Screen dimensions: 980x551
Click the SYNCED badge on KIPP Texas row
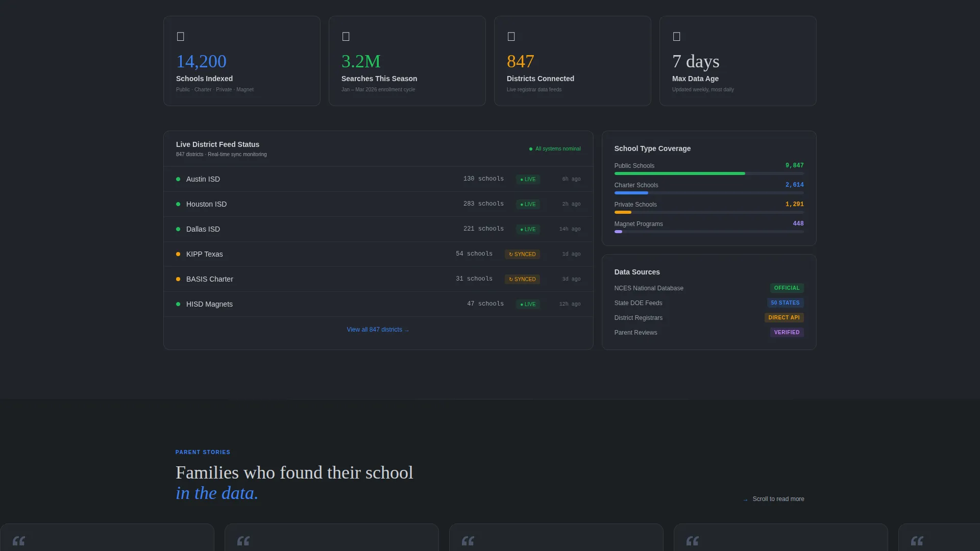pyautogui.click(x=522, y=254)
